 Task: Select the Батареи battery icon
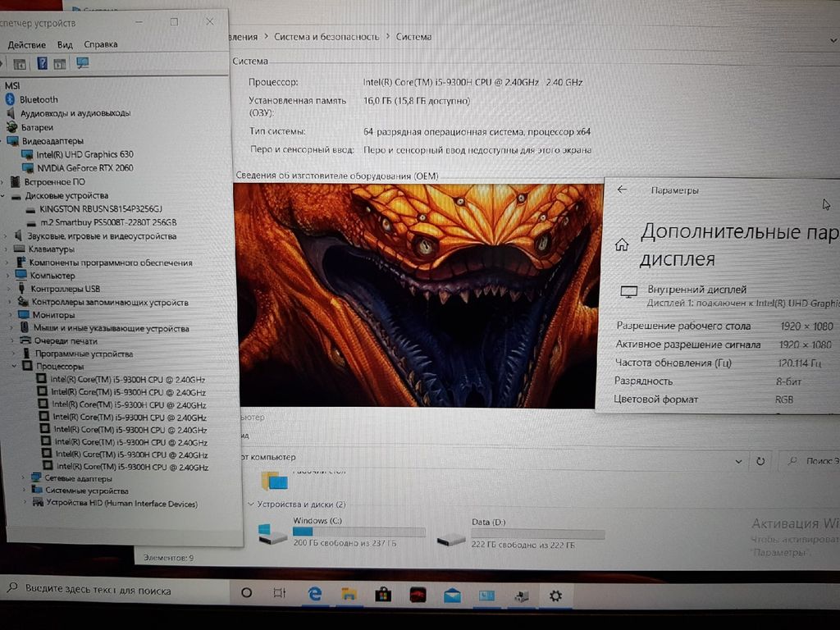[11, 127]
